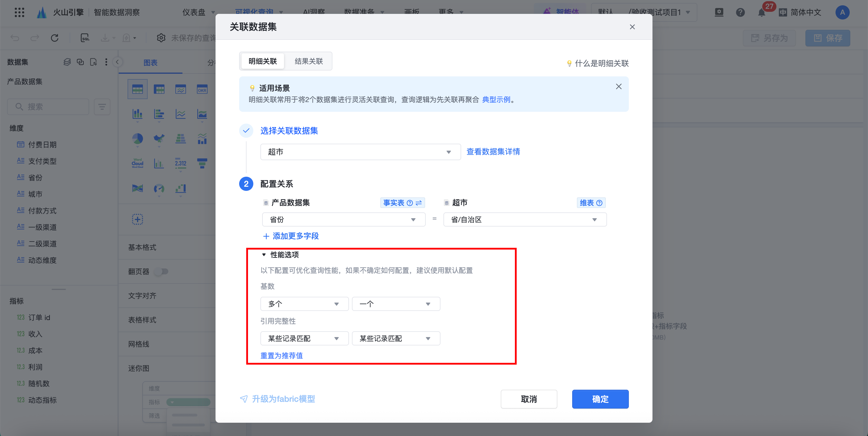This screenshot has height=436, width=868.
Task: Click the swap icon beside 事实表
Action: (419, 203)
